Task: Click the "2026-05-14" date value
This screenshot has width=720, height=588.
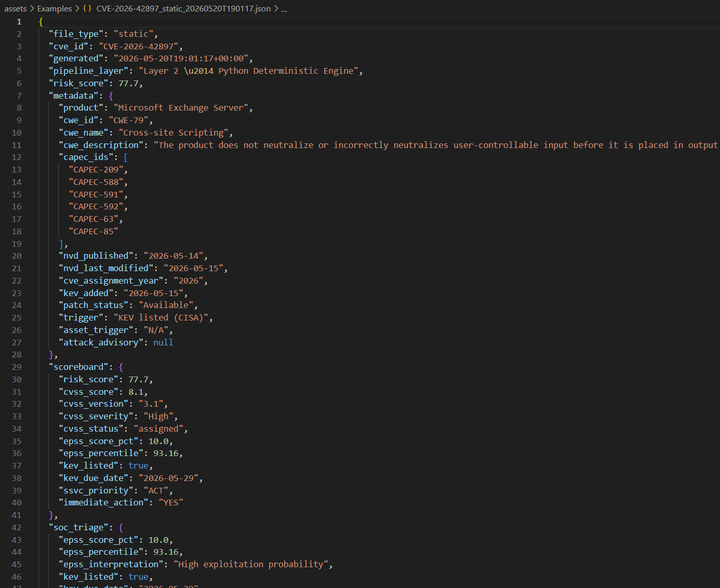Action: coord(174,256)
